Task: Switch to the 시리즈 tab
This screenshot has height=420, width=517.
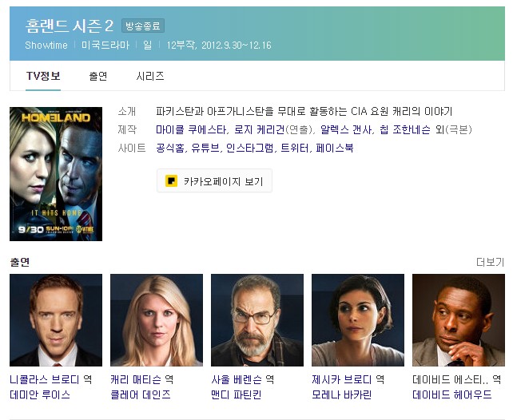Action: click(x=150, y=76)
